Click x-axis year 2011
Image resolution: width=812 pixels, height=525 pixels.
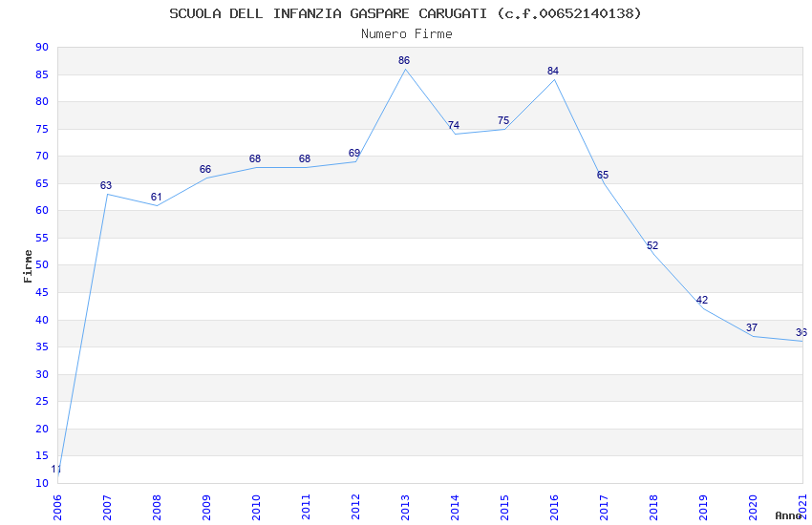pos(306,508)
